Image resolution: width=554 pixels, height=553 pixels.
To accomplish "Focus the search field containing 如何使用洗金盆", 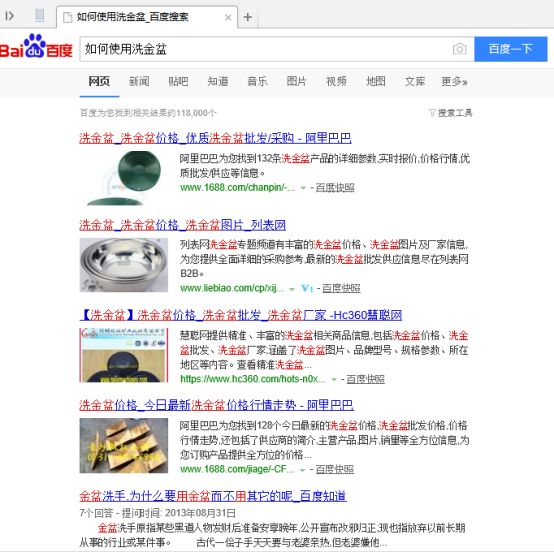I will click(277, 49).
